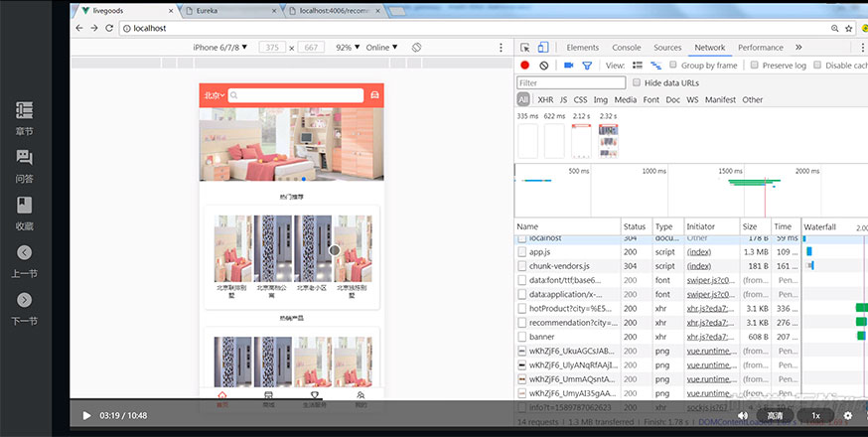The width and height of the screenshot is (868, 437).
Task: Enable the Group by frame checkbox
Action: tap(670, 66)
